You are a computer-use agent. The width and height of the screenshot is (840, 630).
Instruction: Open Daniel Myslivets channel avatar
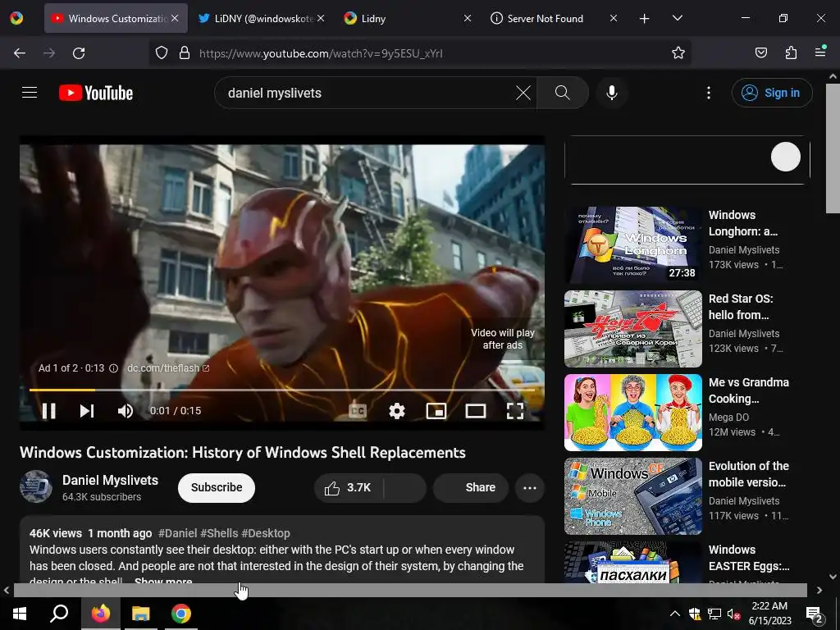click(36, 486)
